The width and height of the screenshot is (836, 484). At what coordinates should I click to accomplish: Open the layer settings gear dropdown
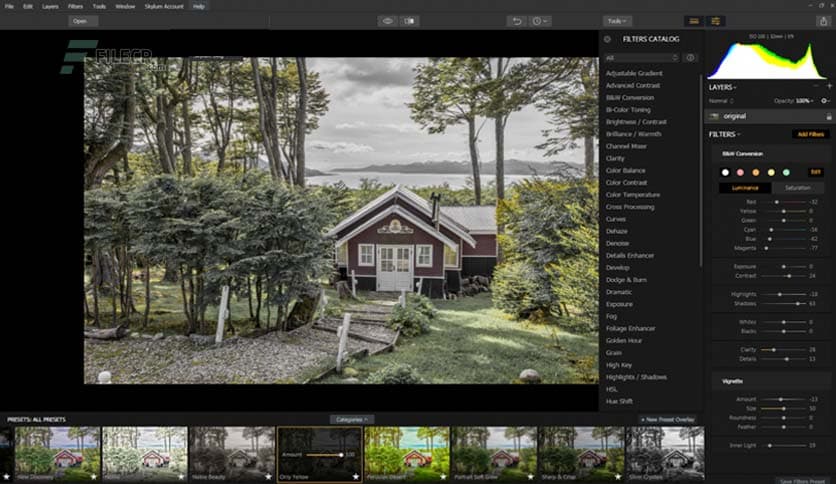tap(825, 101)
